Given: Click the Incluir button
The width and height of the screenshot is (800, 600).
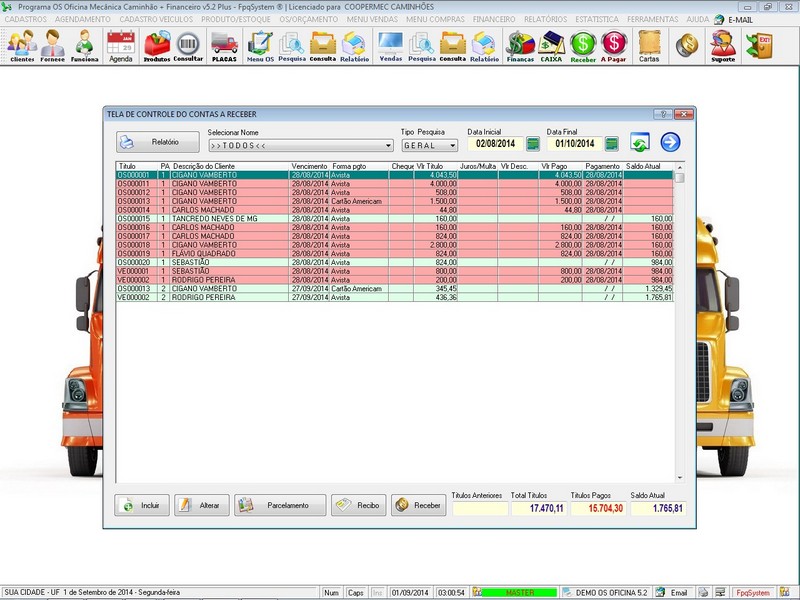Looking at the screenshot, I should (142, 505).
